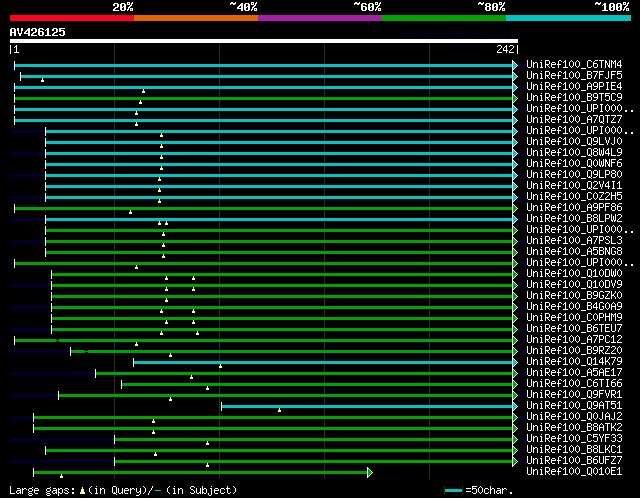640x498 pixels.
Task: Click the query end position 242
Action: [x=505, y=49]
